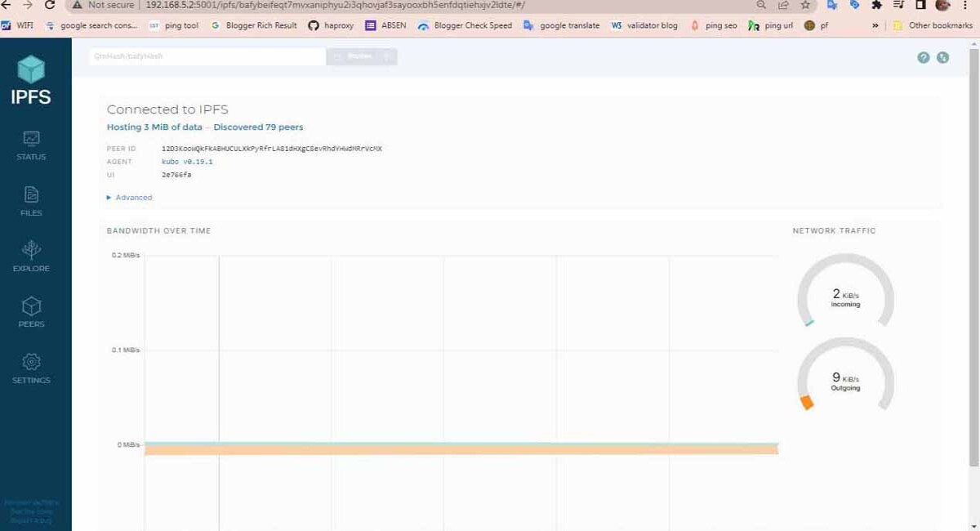Screen dimensions: 980x531
Task: Click the browser address bar URL
Action: pos(335,5)
